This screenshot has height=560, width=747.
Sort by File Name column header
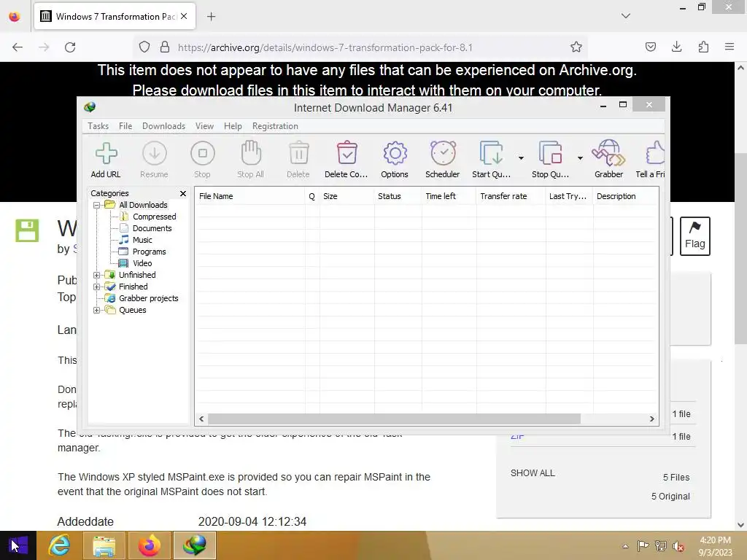pyautogui.click(x=249, y=196)
